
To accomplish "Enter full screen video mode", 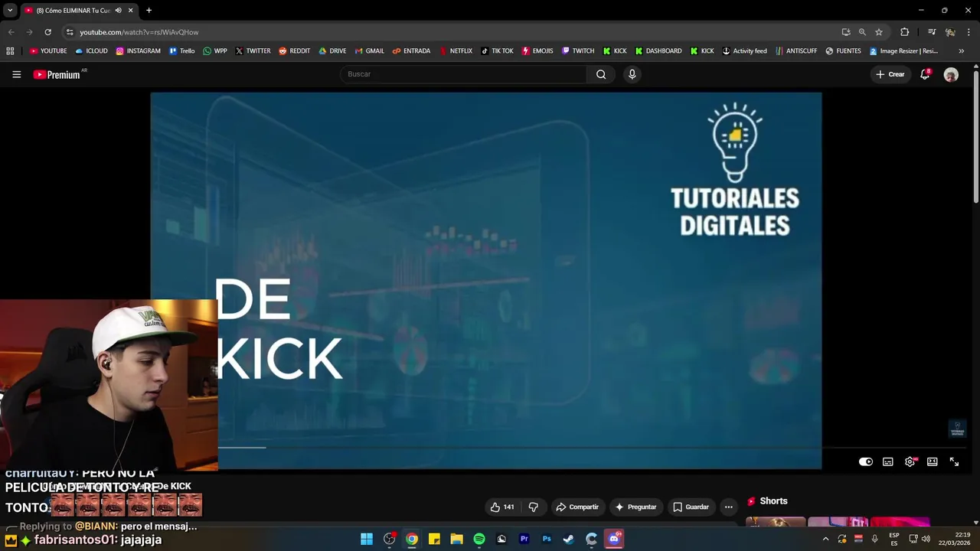I will point(954,461).
